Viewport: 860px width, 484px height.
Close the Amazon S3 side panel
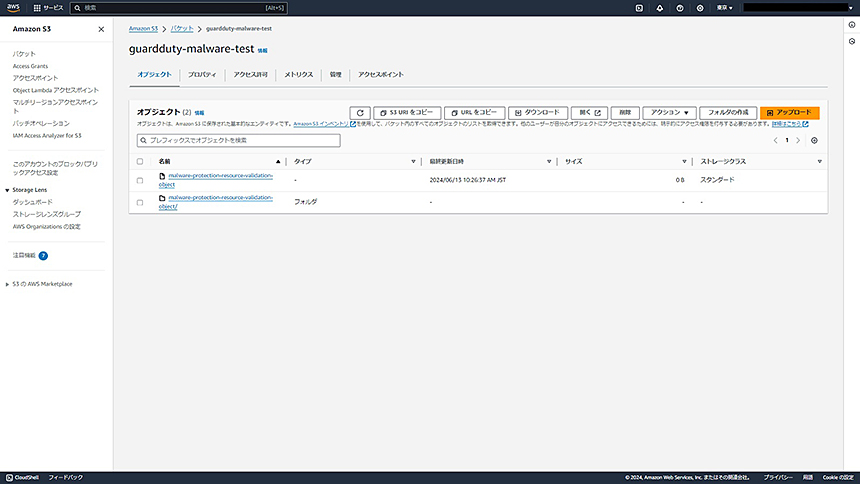pyautogui.click(x=101, y=29)
